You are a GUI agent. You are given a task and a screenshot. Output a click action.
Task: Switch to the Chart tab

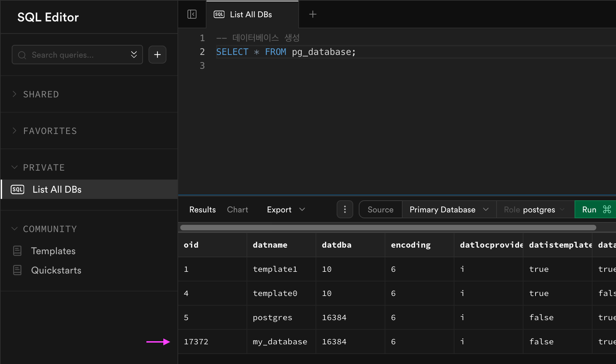(237, 210)
